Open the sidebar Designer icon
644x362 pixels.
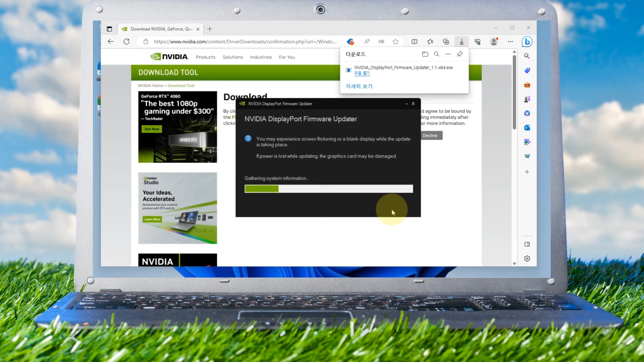pyautogui.click(x=527, y=142)
